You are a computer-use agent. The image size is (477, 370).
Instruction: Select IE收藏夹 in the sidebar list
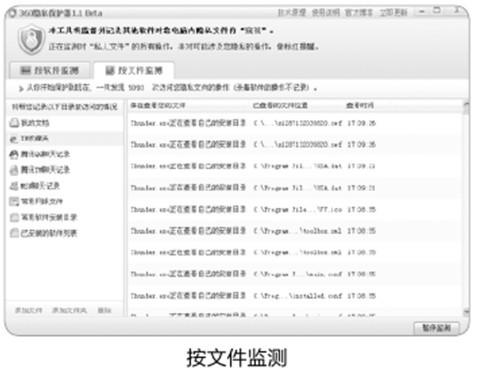(x=64, y=139)
